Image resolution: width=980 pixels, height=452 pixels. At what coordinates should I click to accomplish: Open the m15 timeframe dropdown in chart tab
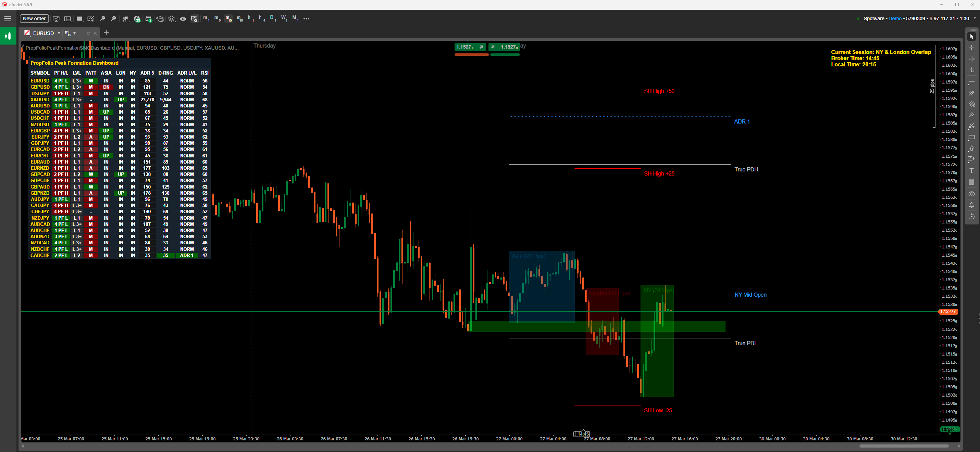tap(75, 34)
